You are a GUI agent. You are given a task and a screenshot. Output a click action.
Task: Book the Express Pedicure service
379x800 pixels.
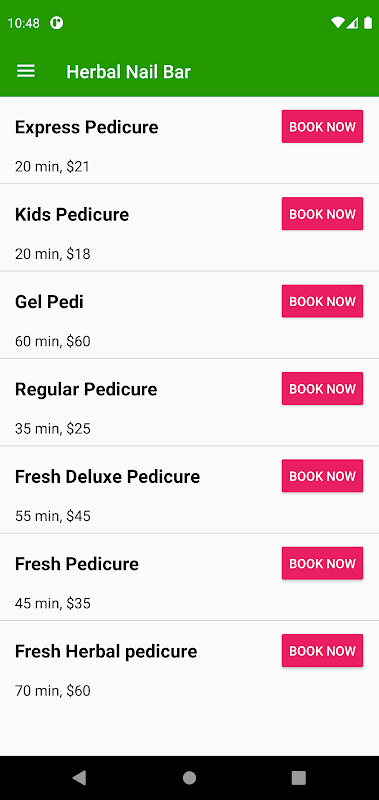(x=322, y=127)
